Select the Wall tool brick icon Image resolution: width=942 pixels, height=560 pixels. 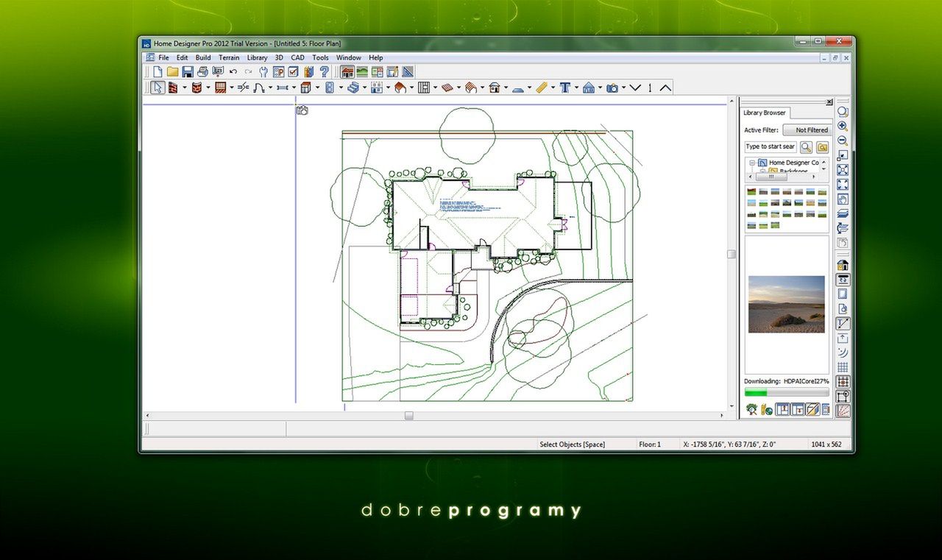(x=173, y=88)
